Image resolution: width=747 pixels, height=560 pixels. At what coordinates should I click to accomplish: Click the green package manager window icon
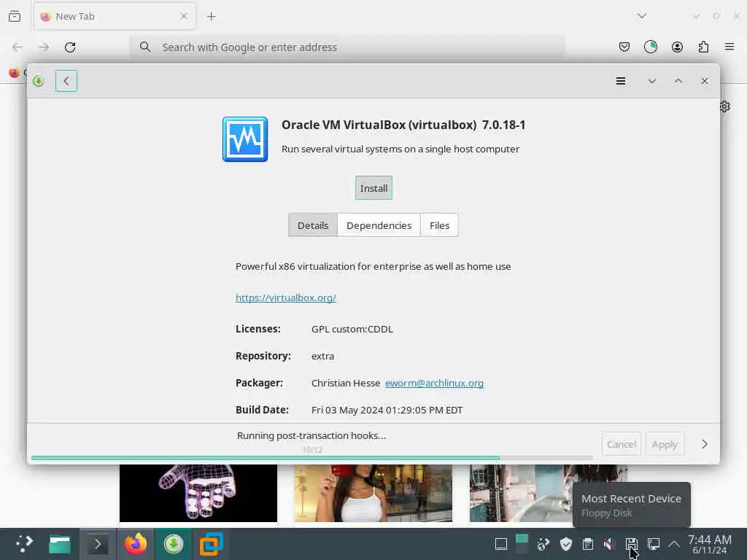click(39, 81)
